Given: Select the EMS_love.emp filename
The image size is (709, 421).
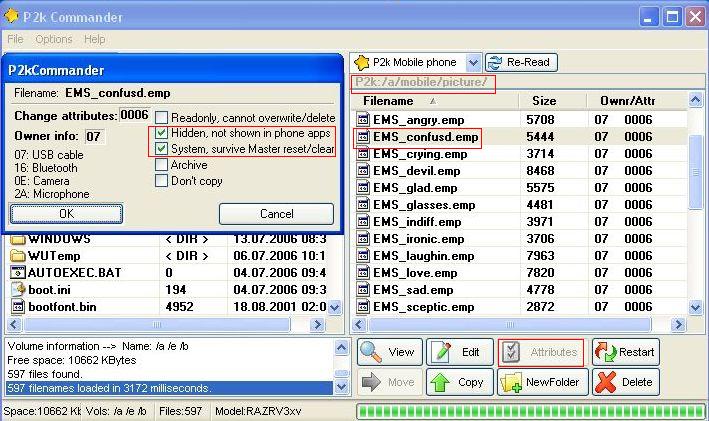Looking at the screenshot, I should tap(415, 273).
